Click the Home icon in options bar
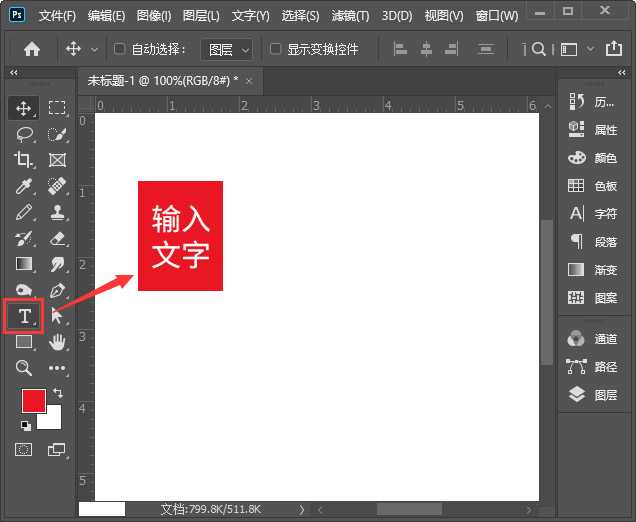This screenshot has width=636, height=522. pos(32,49)
